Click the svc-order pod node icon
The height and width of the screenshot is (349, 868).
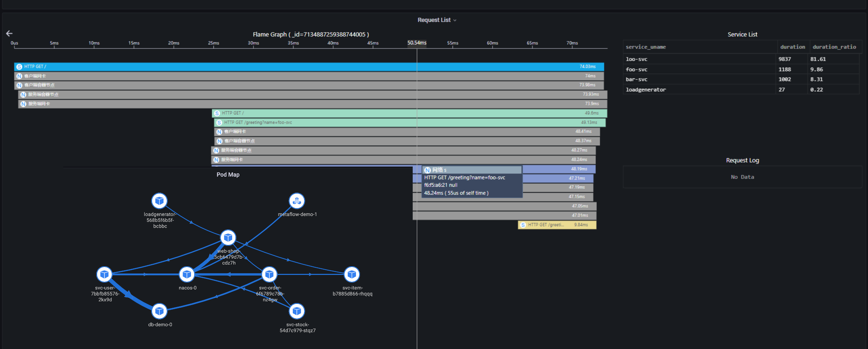[x=269, y=275]
